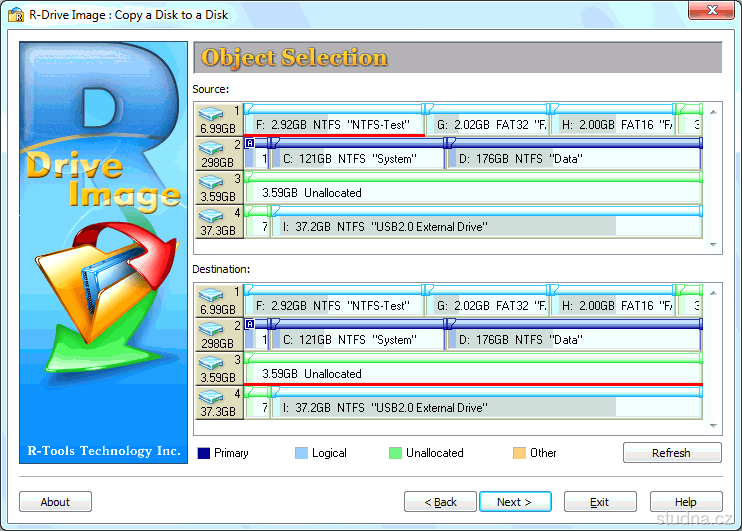Select destination disk 4 (37.3GB) icon
The width and height of the screenshot is (742, 531).
[x=219, y=403]
